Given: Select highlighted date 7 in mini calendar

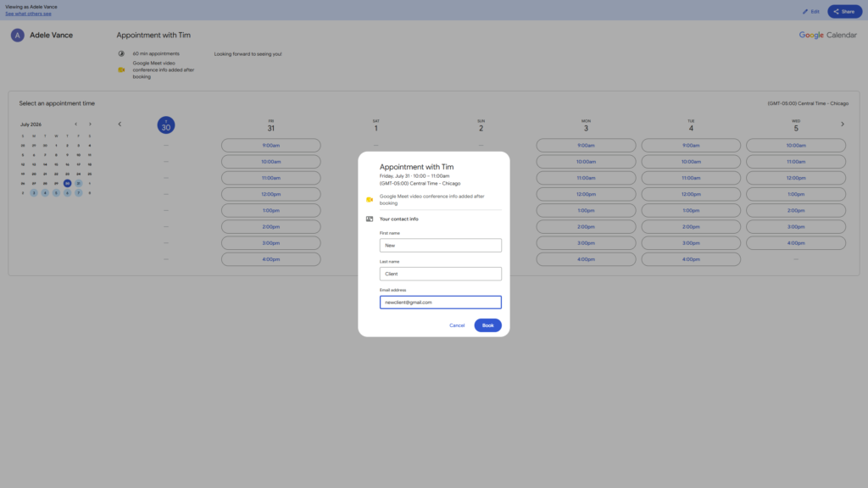Looking at the screenshot, I should point(79,193).
